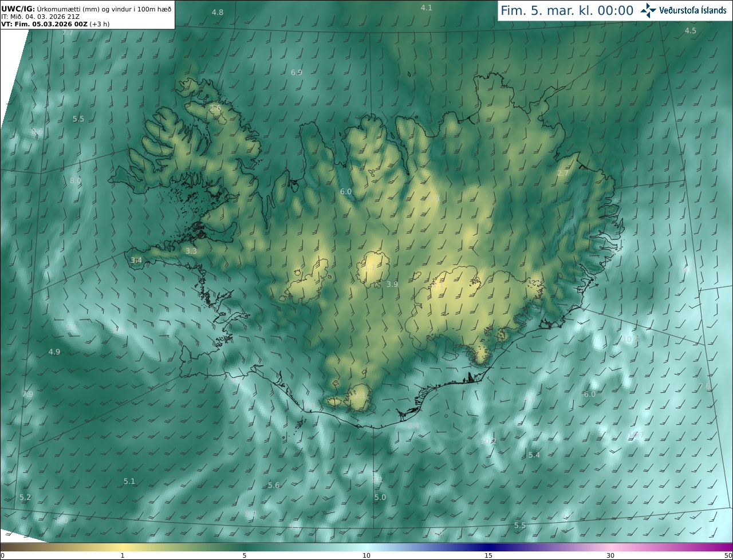Click the 3.9 value label near Hofsjökull

click(x=392, y=285)
